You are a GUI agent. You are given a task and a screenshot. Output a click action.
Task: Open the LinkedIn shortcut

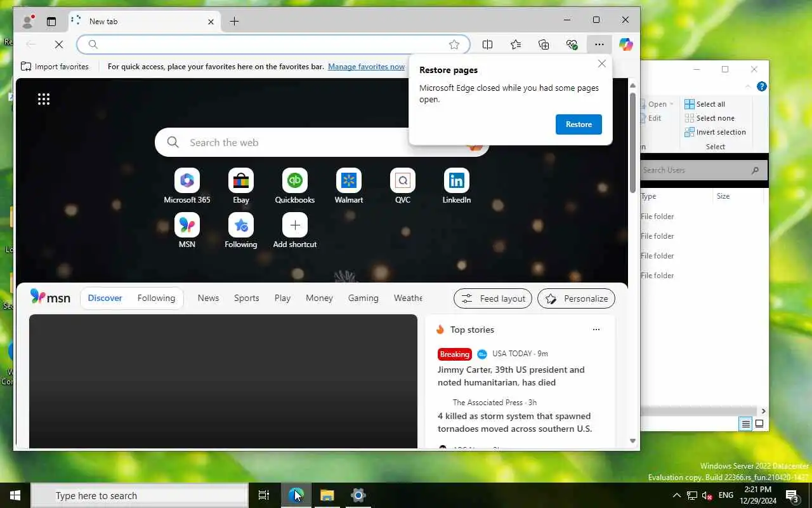pyautogui.click(x=457, y=187)
